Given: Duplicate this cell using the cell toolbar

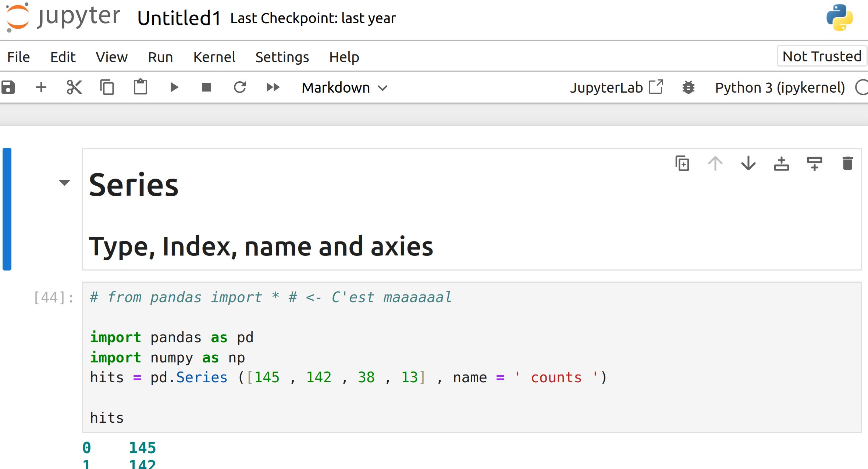Looking at the screenshot, I should coord(682,164).
